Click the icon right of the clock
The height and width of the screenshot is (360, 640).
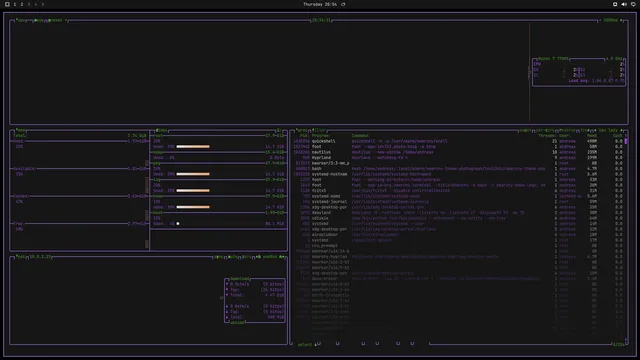point(343,4)
